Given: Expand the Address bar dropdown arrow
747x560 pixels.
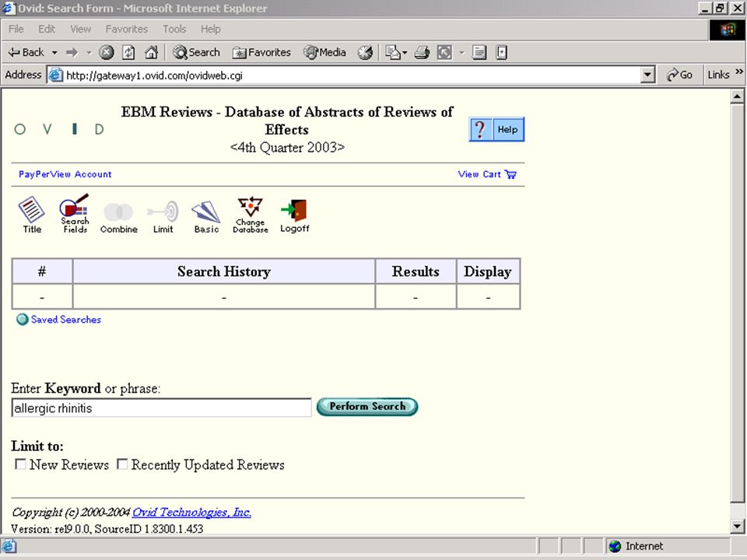Looking at the screenshot, I should [647, 75].
